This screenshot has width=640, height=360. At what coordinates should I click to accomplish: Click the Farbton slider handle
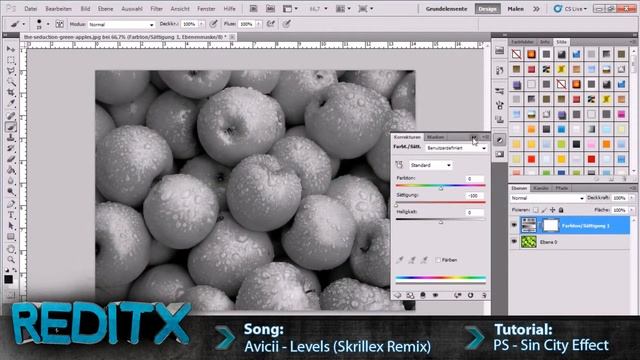point(441,188)
